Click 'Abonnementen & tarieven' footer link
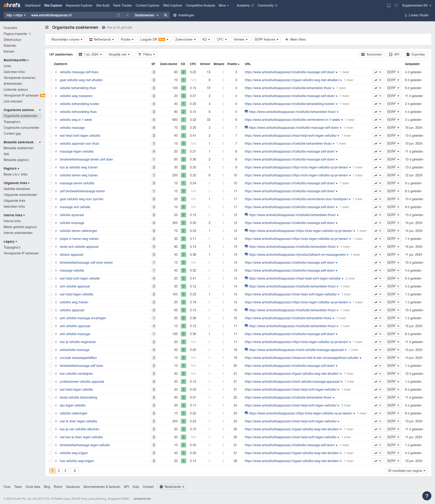The image size is (435, 504). click(101, 487)
